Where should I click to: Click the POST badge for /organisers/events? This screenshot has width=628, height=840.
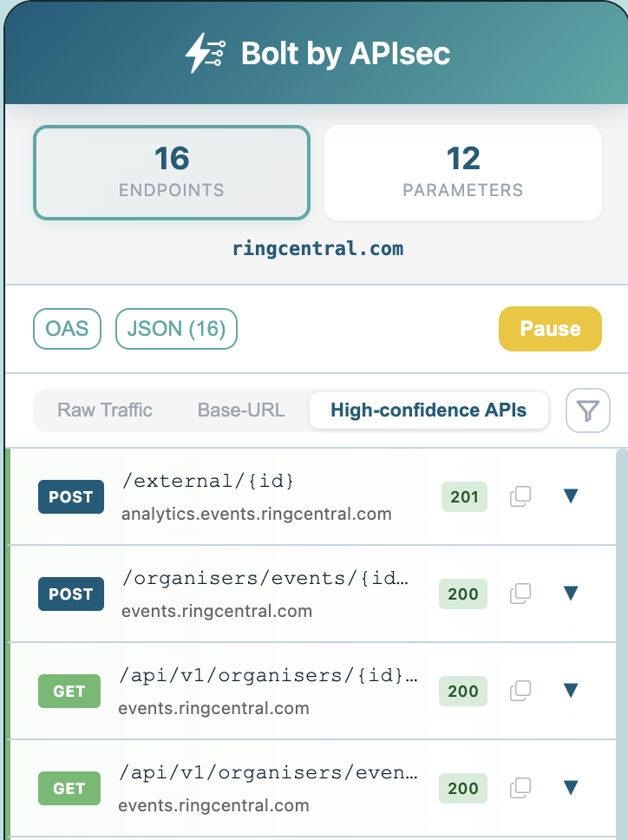[70, 594]
